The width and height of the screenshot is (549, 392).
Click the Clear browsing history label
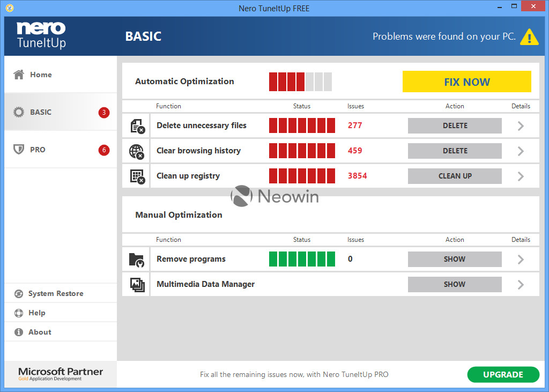point(198,151)
